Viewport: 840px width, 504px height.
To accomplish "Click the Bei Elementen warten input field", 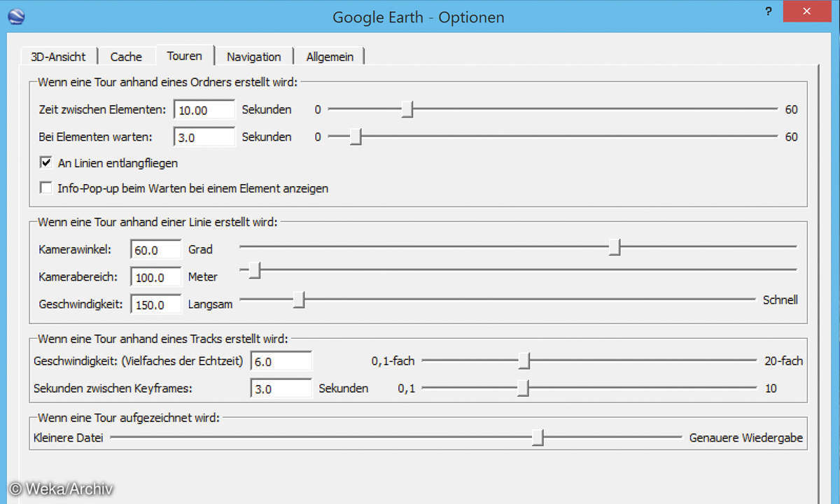I will tap(204, 137).
